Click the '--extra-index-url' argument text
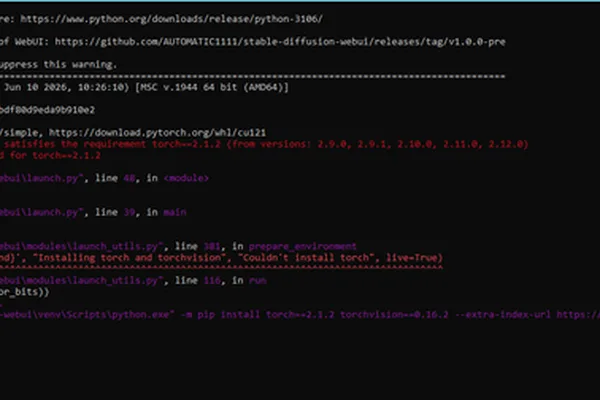Viewport: 600px width, 400px height. 502,315
